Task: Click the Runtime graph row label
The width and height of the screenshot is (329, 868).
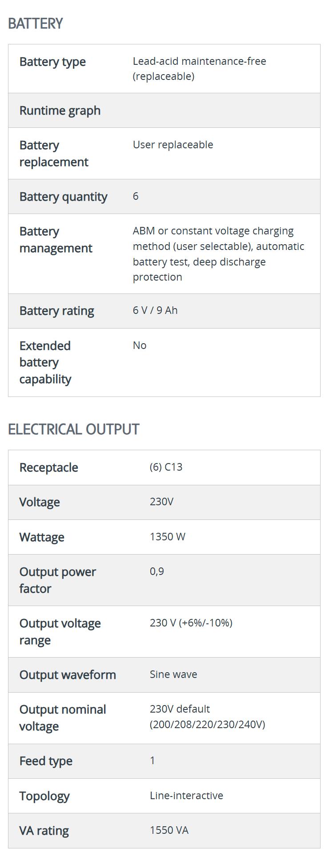Action: tap(60, 111)
